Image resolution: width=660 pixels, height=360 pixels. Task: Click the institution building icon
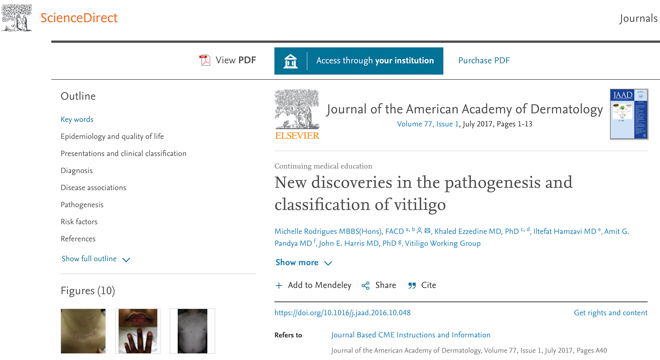tap(290, 61)
